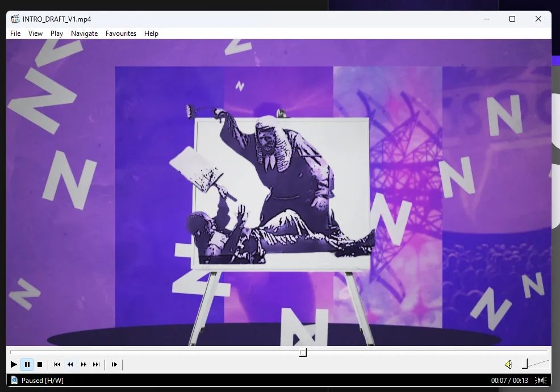Decrease playback speed rewind icon
Screen dimensions: 560x392
point(70,365)
